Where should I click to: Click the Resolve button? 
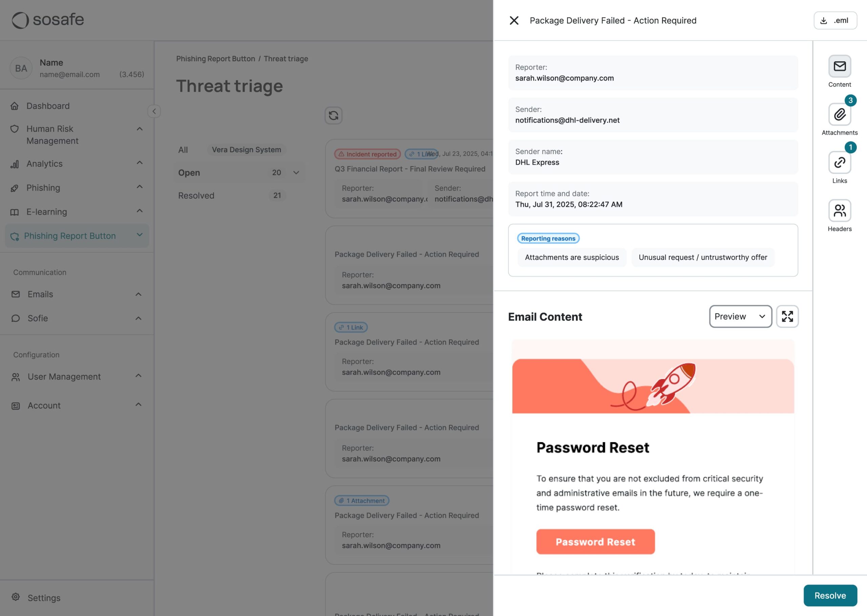click(830, 595)
